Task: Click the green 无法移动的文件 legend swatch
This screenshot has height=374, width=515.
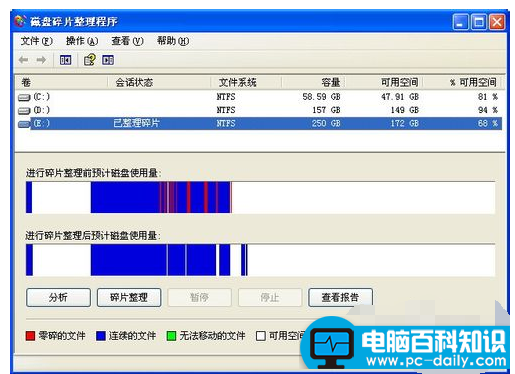Action: 171,336
